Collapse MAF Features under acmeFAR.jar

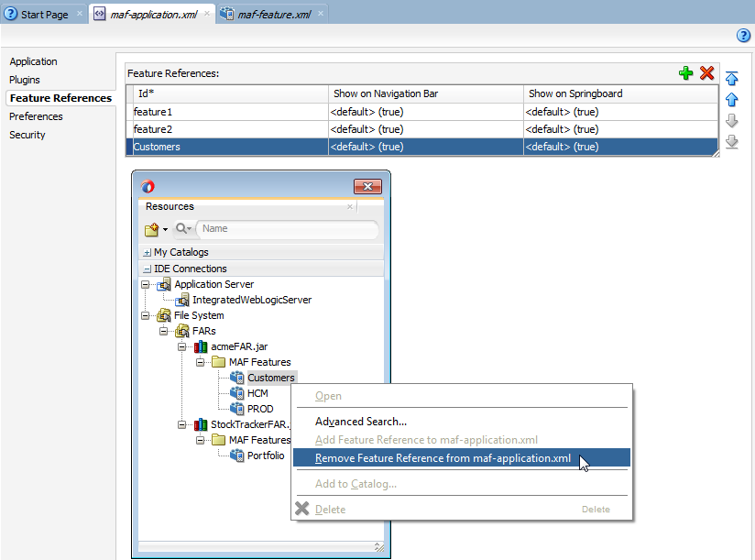200,362
